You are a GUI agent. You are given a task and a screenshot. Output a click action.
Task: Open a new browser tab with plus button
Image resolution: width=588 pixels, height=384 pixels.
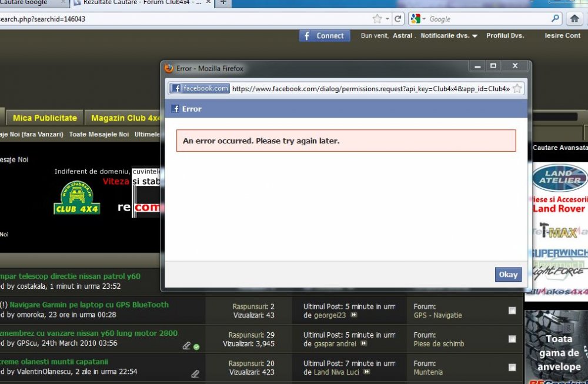[223, 2]
